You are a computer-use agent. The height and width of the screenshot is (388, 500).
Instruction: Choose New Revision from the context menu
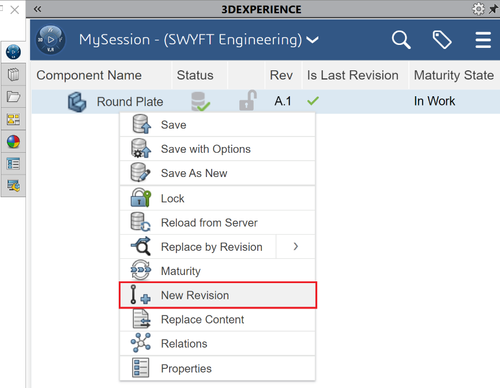coord(218,295)
